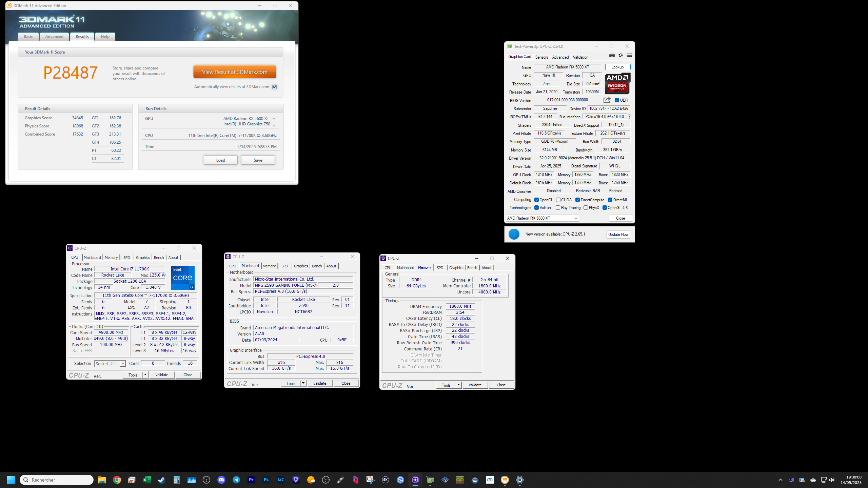Click the DRAM Frequency value 1800.0 MHz
868x488 pixels.
tap(460, 306)
